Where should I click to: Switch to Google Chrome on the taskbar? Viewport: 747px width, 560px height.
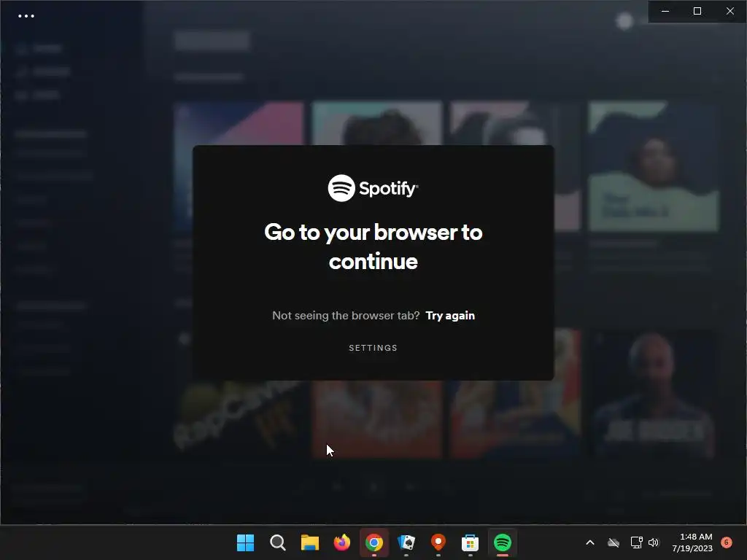374,542
